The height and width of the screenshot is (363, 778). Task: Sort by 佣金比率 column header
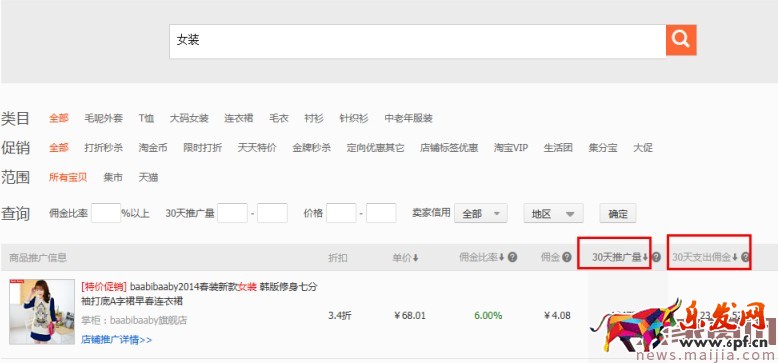(x=482, y=257)
